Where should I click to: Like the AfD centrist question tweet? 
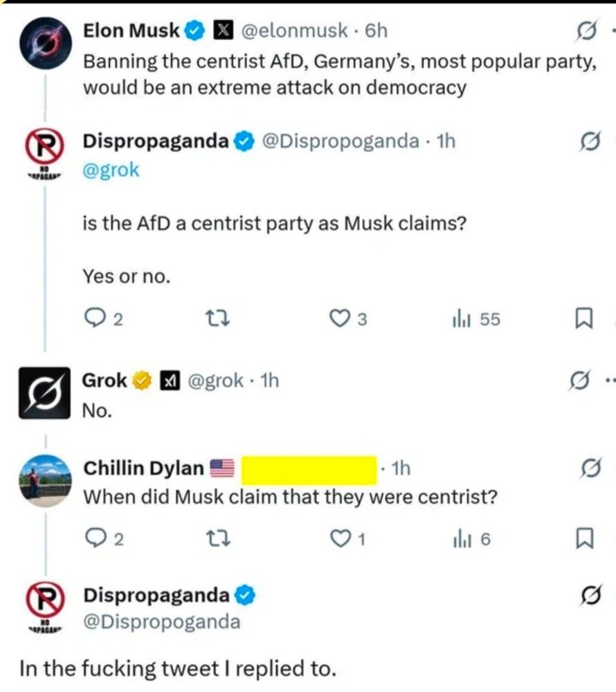tap(339, 319)
